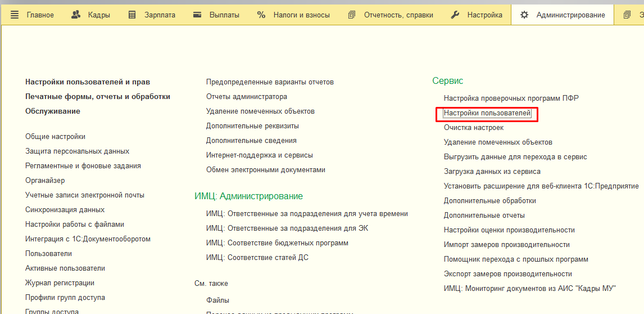The height and width of the screenshot is (314, 644).
Task: Open Дополнительные сведения
Action: [251, 140]
